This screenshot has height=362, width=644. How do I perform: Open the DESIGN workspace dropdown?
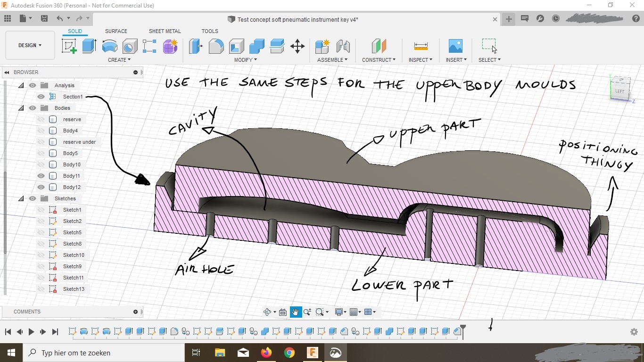coord(30,45)
